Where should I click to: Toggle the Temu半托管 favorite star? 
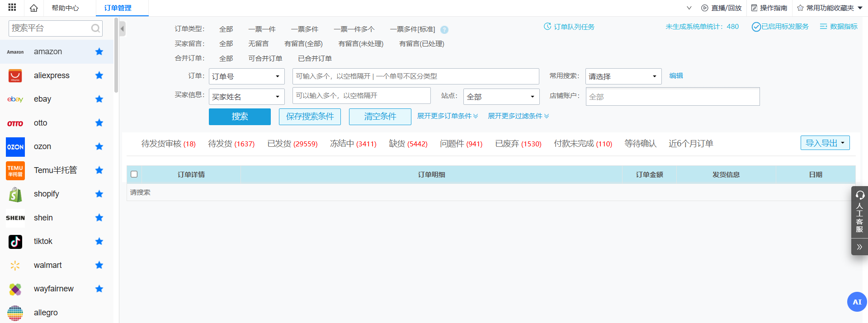(99, 170)
